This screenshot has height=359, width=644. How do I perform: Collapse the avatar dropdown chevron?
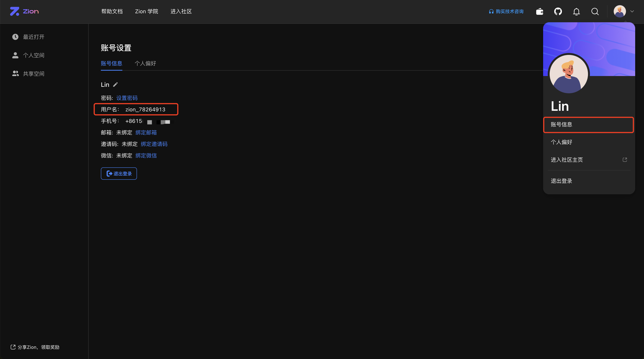coord(632,11)
